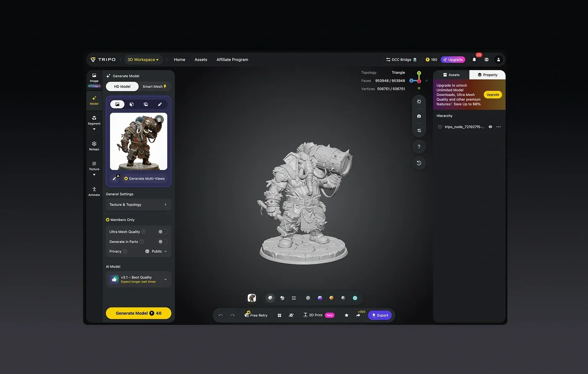Open the lighting settings sun icon
The image size is (588, 374).
(x=419, y=102)
